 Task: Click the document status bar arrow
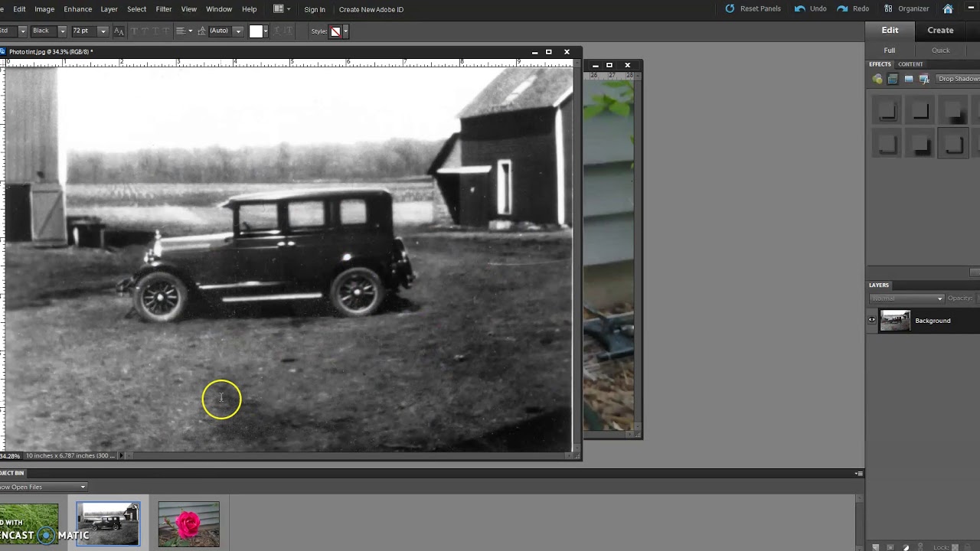[121, 455]
